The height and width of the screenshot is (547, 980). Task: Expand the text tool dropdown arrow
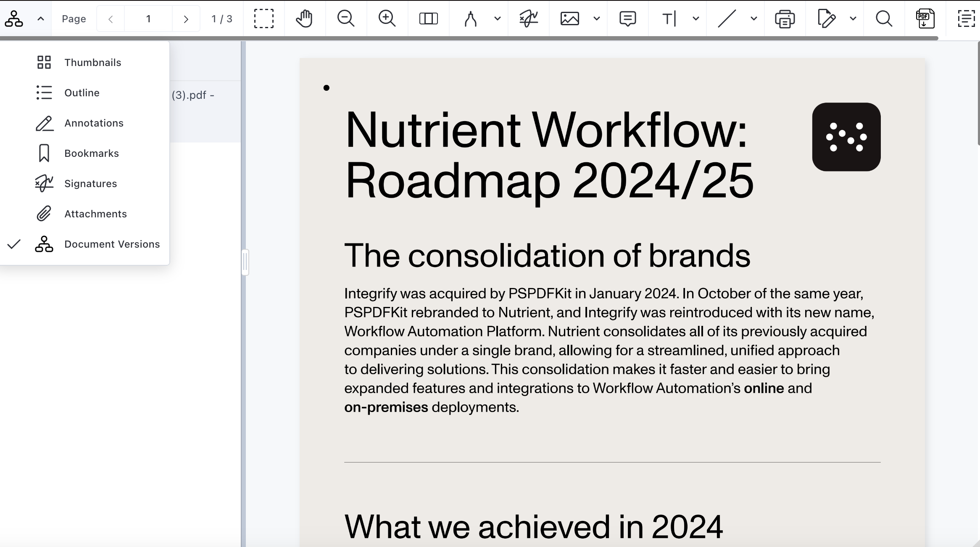pos(696,19)
